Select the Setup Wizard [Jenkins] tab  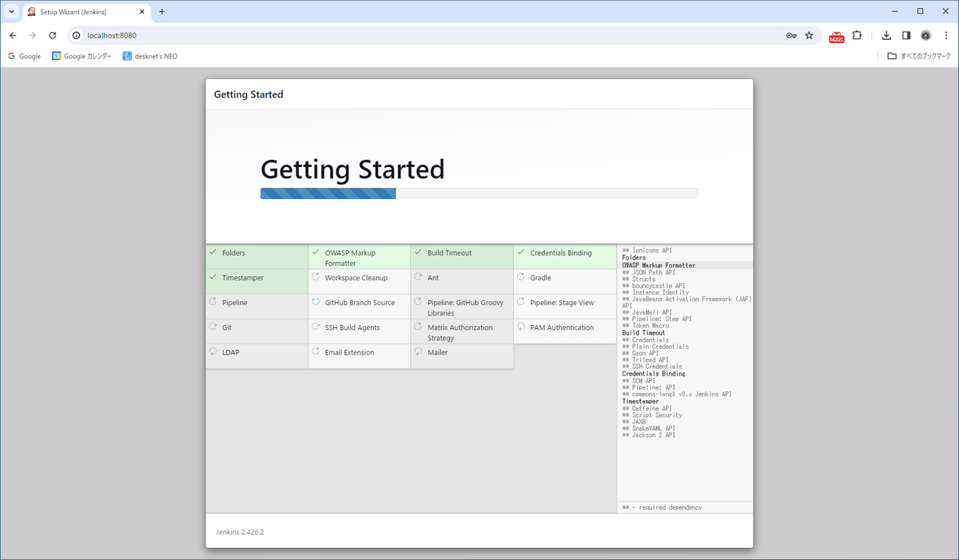pyautogui.click(x=86, y=12)
